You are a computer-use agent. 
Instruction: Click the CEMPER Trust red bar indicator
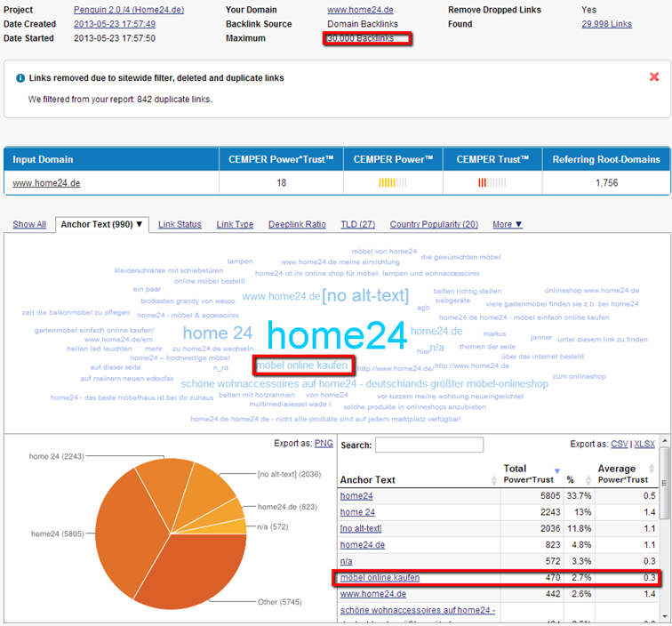[492, 183]
